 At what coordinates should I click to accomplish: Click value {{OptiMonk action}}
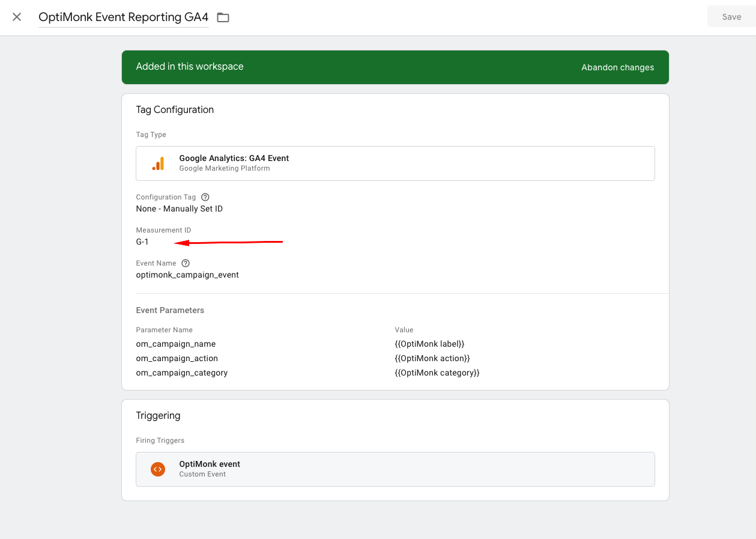pos(432,358)
